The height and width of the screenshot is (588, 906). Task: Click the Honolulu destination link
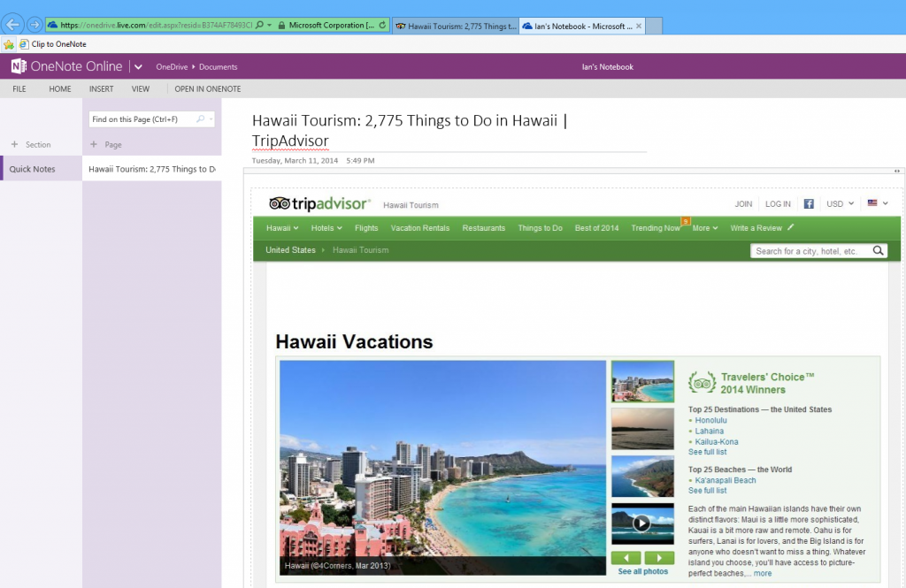710,421
